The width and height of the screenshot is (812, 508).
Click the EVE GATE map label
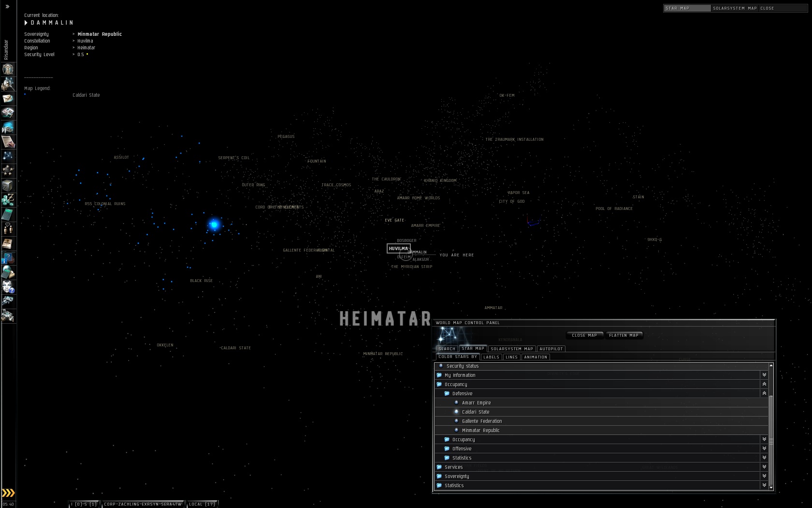[394, 221]
